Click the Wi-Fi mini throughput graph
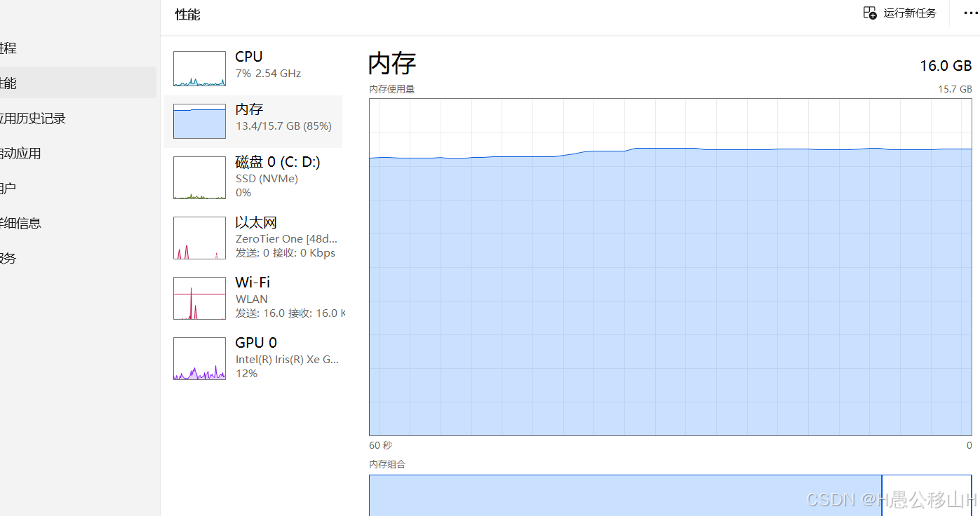 (200, 298)
